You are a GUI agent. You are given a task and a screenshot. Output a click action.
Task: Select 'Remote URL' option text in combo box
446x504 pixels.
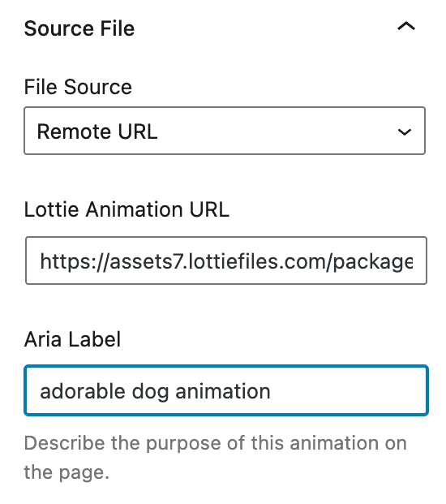pos(97,131)
